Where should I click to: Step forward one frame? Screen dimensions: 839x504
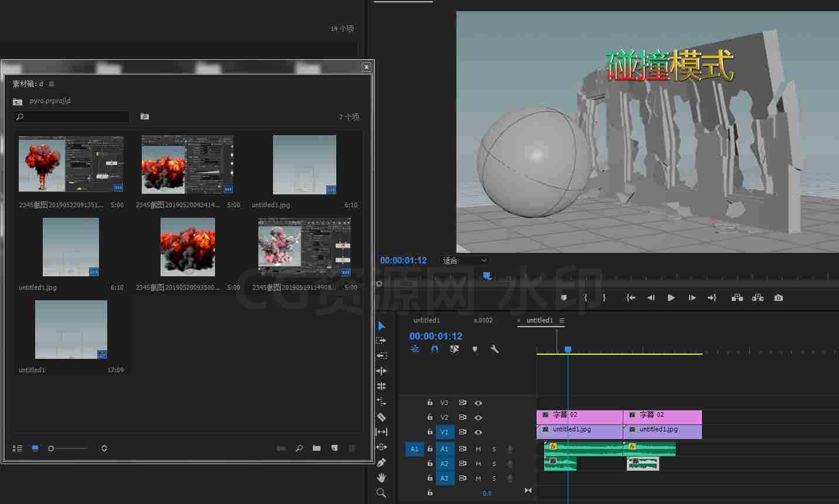[692, 298]
